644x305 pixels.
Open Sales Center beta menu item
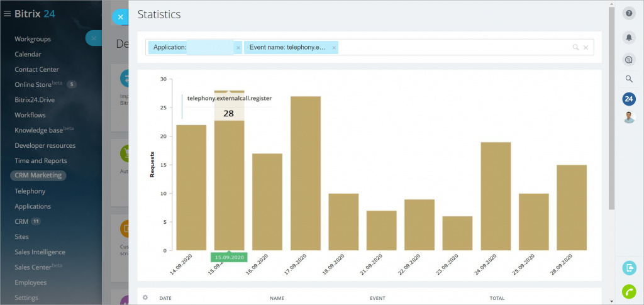[x=38, y=267]
